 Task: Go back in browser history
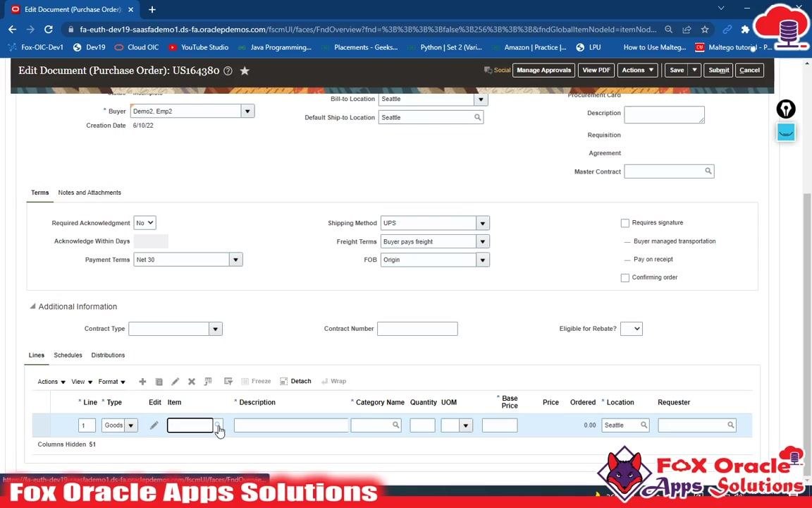pyautogui.click(x=13, y=30)
